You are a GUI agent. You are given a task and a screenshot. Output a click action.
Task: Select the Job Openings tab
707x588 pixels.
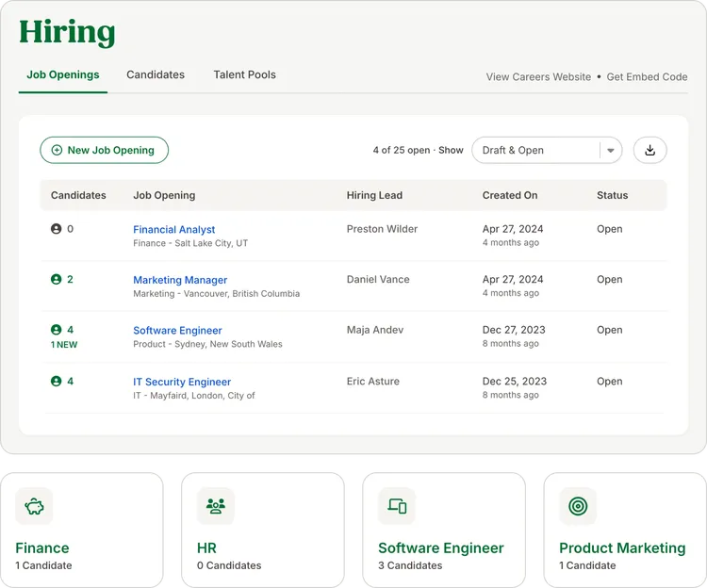[63, 74]
